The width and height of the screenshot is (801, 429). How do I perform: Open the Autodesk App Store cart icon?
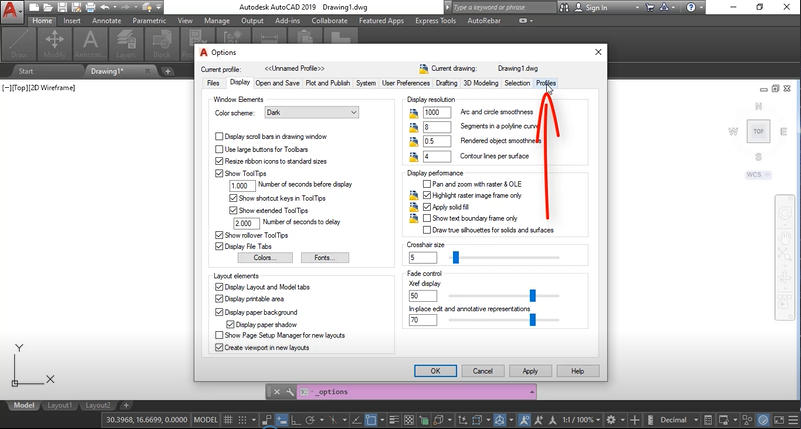click(650, 7)
